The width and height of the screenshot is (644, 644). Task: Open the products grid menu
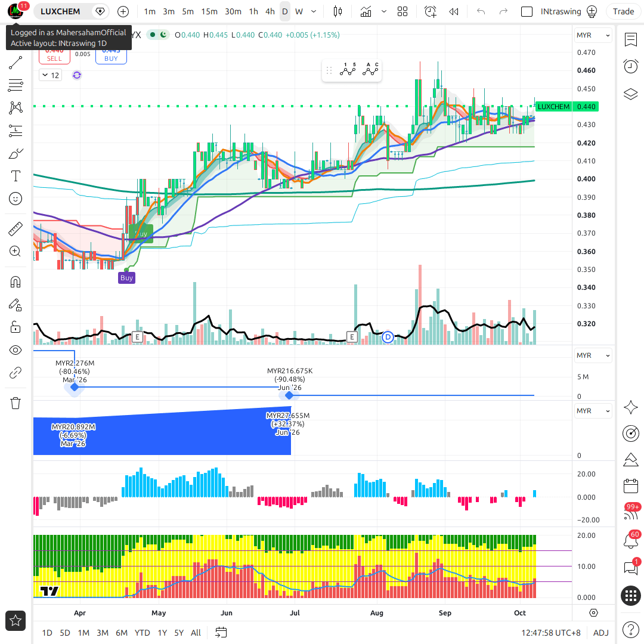coord(630,595)
